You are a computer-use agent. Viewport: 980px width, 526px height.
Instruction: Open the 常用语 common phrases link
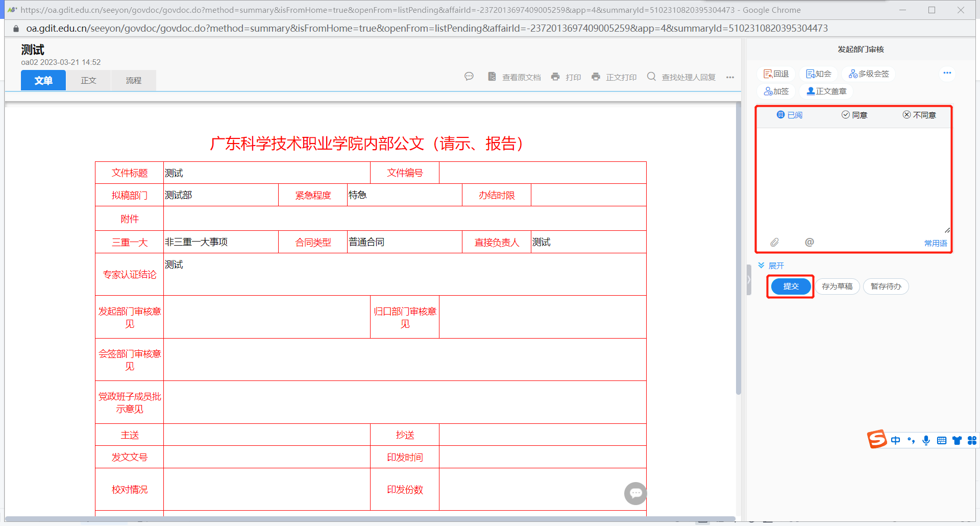coord(936,243)
